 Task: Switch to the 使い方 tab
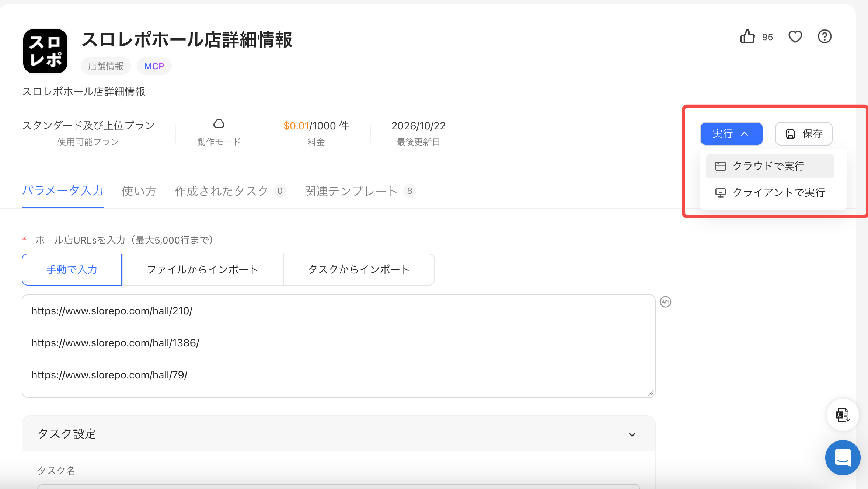[139, 191]
